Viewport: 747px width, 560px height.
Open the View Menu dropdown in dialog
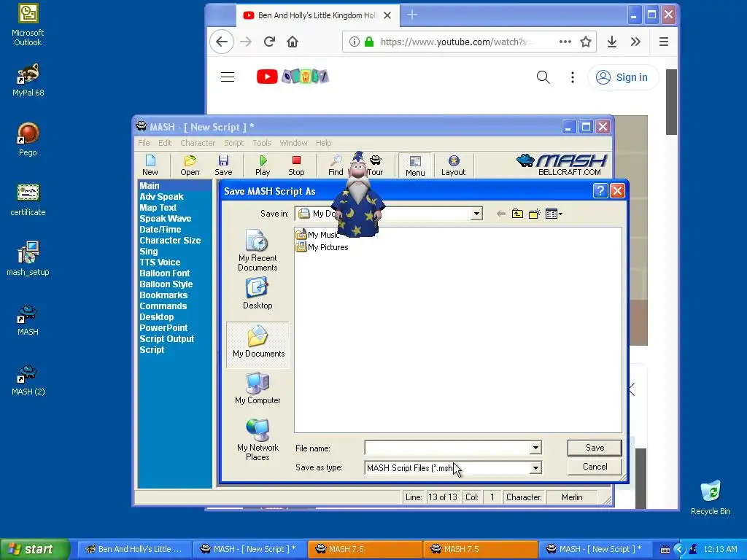point(554,214)
